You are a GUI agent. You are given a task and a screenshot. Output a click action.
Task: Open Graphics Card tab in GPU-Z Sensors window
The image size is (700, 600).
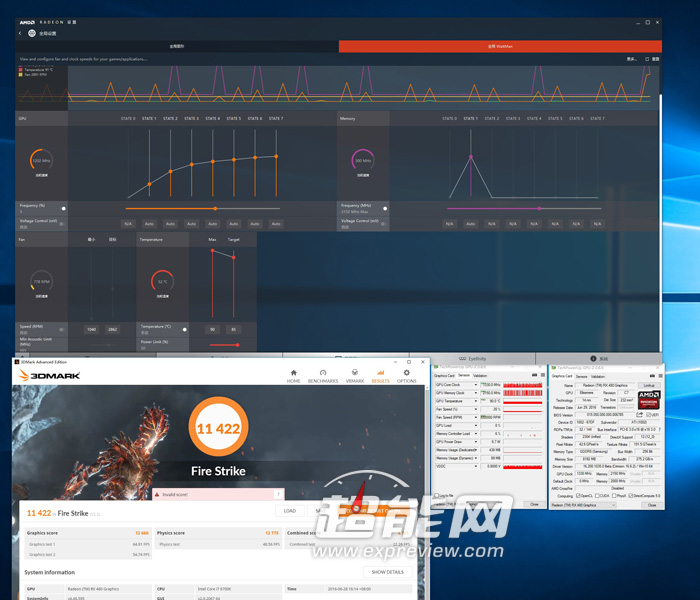click(x=444, y=375)
